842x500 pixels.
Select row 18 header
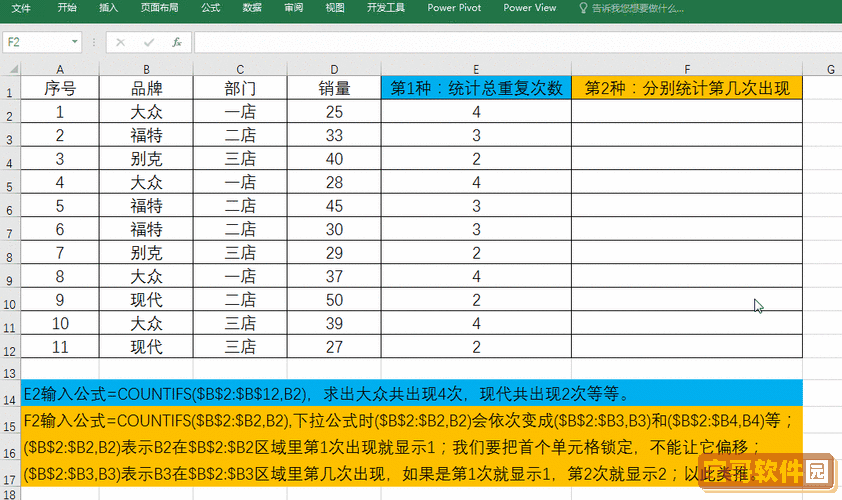10,493
